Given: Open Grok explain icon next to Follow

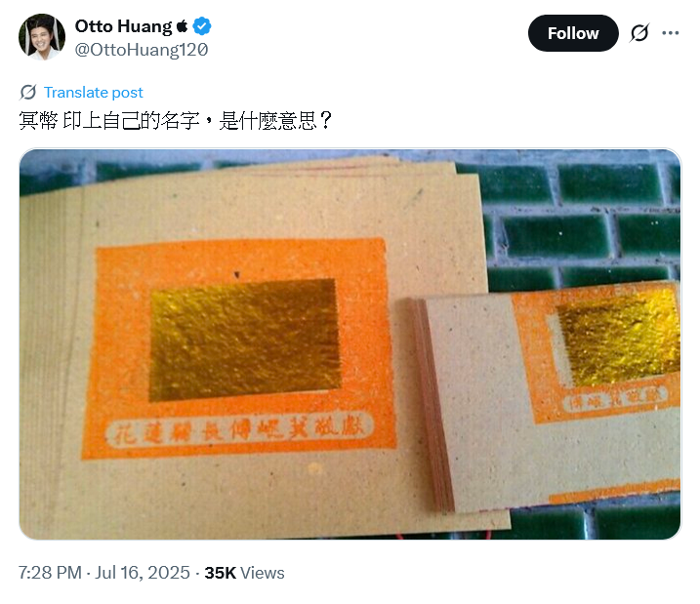Looking at the screenshot, I should tap(639, 33).
